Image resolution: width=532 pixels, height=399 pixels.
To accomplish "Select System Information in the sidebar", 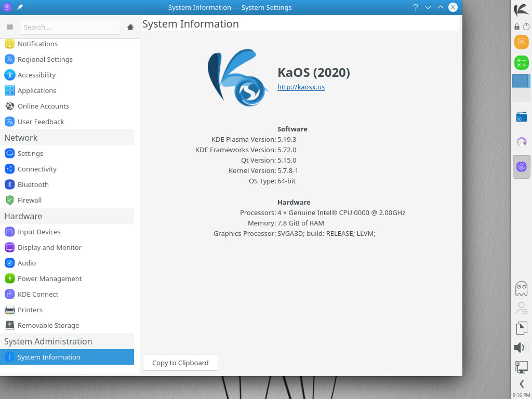I will 67,357.
